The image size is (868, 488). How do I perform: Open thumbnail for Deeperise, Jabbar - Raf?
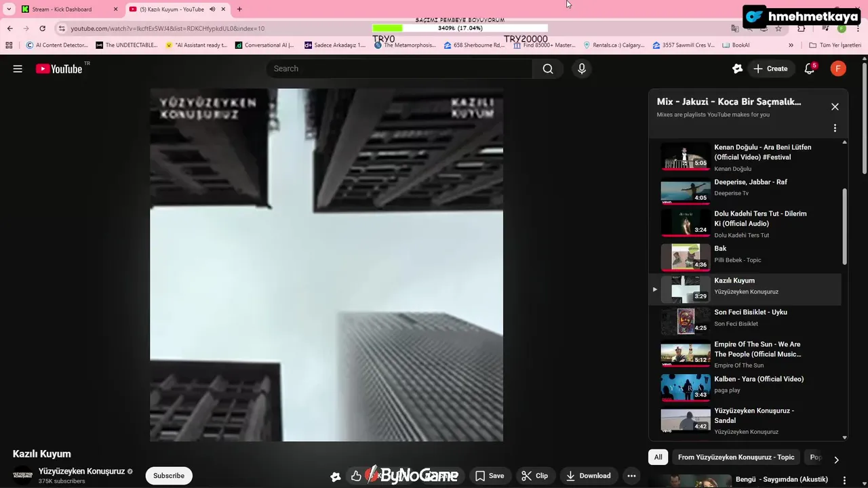pyautogui.click(x=686, y=191)
